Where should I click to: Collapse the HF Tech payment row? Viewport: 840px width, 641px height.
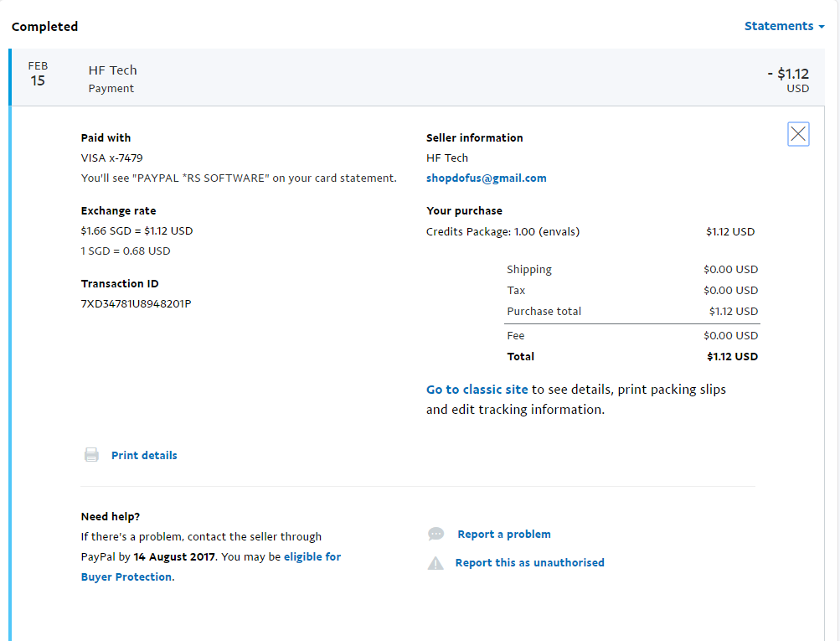pos(419,78)
